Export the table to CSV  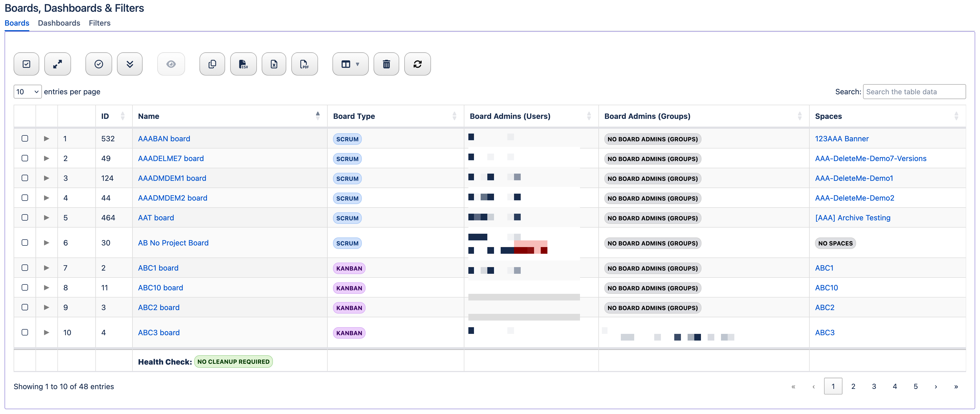point(243,64)
